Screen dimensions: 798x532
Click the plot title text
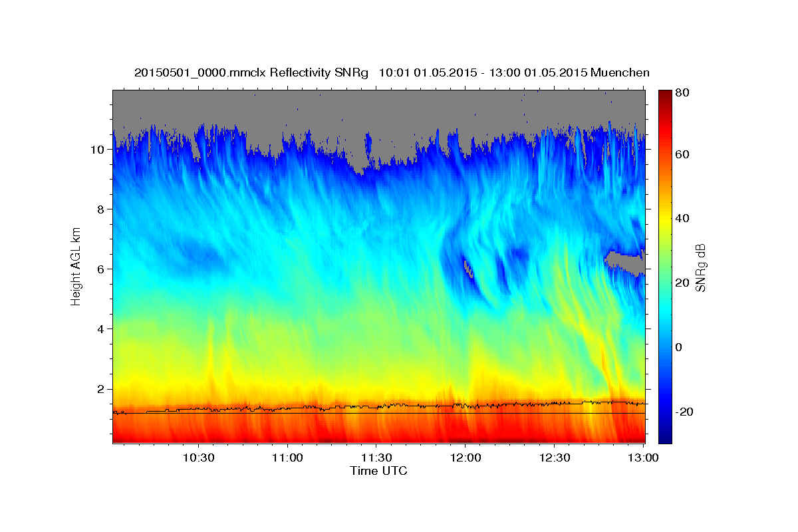coord(392,72)
